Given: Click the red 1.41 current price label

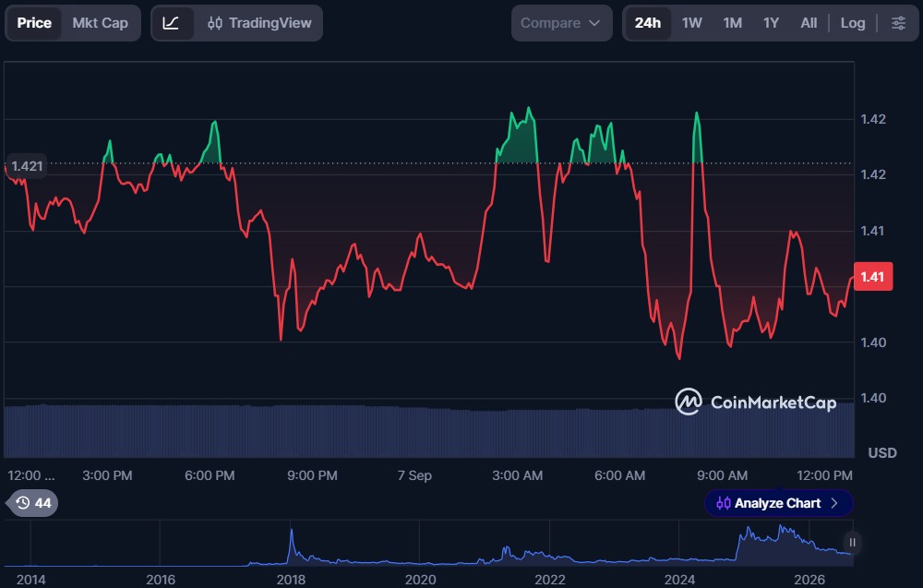Looking at the screenshot, I should 872,277.
